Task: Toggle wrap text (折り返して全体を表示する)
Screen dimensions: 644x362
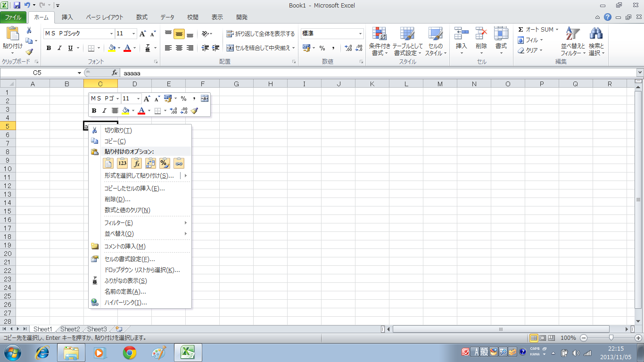Action: [x=260, y=34]
